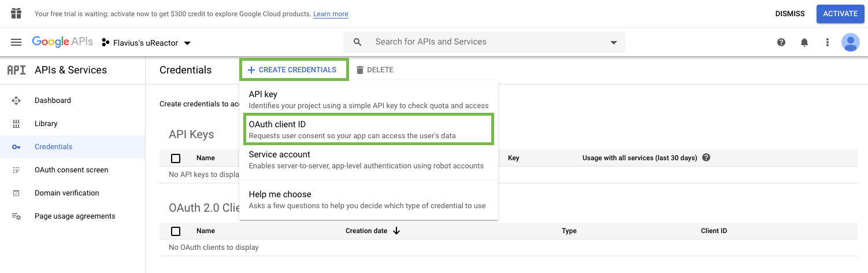Sort by Creation date arrow
This screenshot has width=868, height=273.
click(396, 231)
